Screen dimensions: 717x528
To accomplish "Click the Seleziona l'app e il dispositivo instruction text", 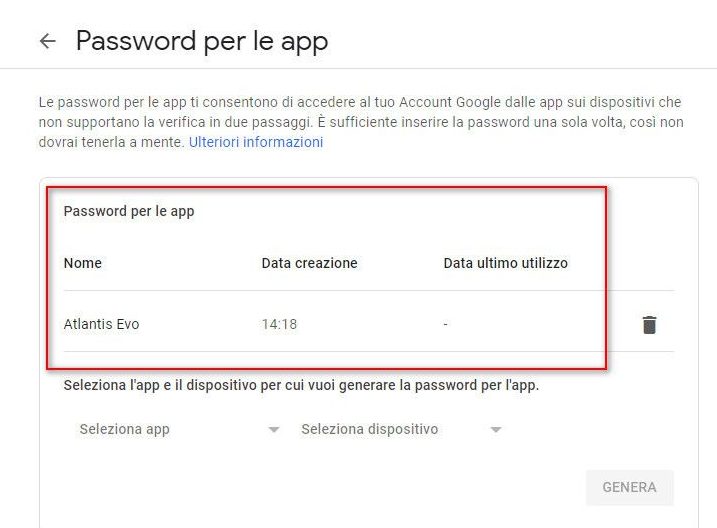I will [301, 384].
